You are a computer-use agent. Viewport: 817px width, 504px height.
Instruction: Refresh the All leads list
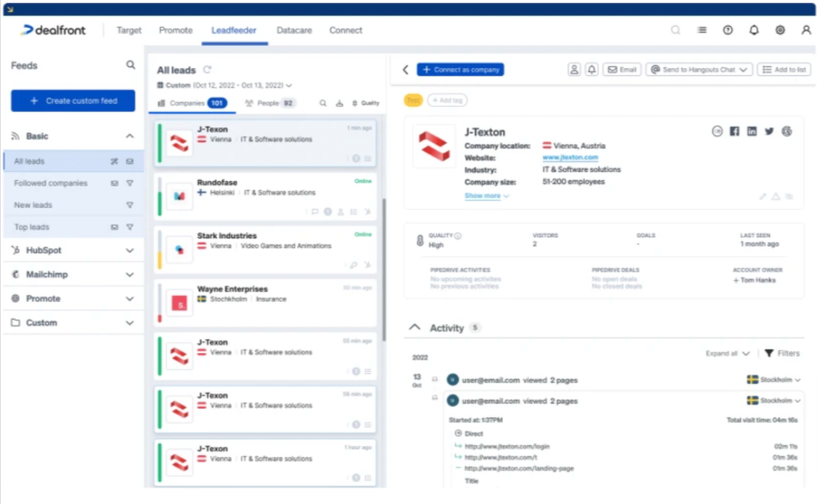click(x=207, y=69)
